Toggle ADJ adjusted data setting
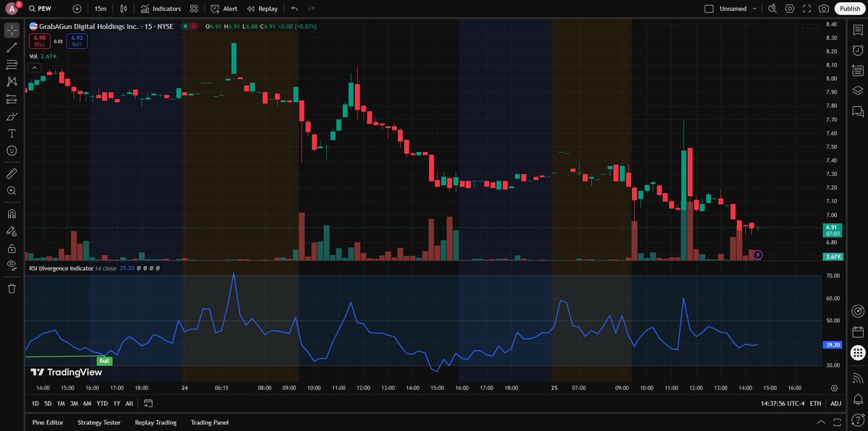 tap(836, 404)
